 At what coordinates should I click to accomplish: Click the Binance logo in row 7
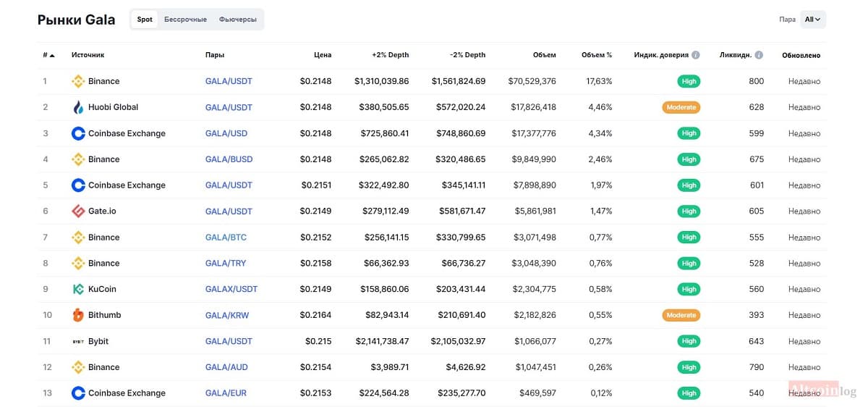(78, 238)
